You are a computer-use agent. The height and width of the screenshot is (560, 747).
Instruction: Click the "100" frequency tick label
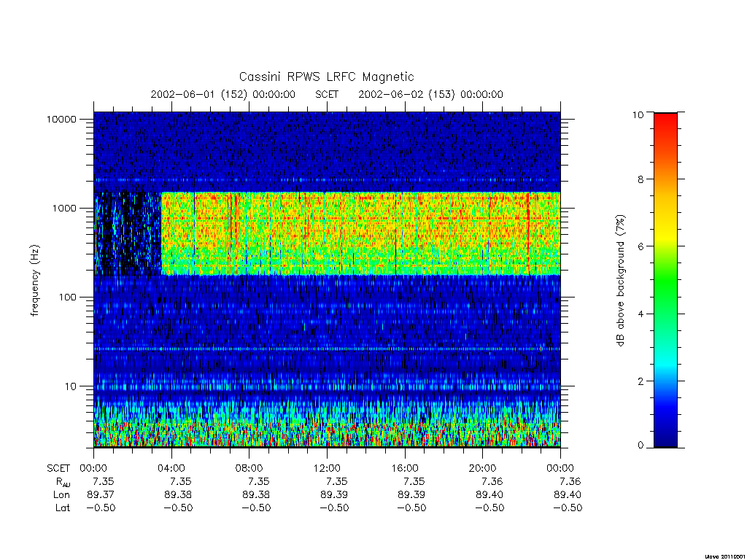[68, 297]
